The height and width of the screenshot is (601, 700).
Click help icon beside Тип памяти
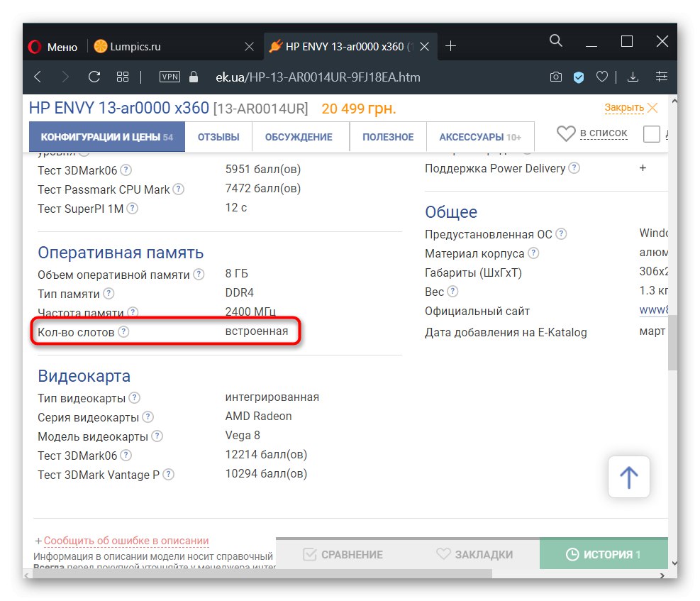pos(109,293)
